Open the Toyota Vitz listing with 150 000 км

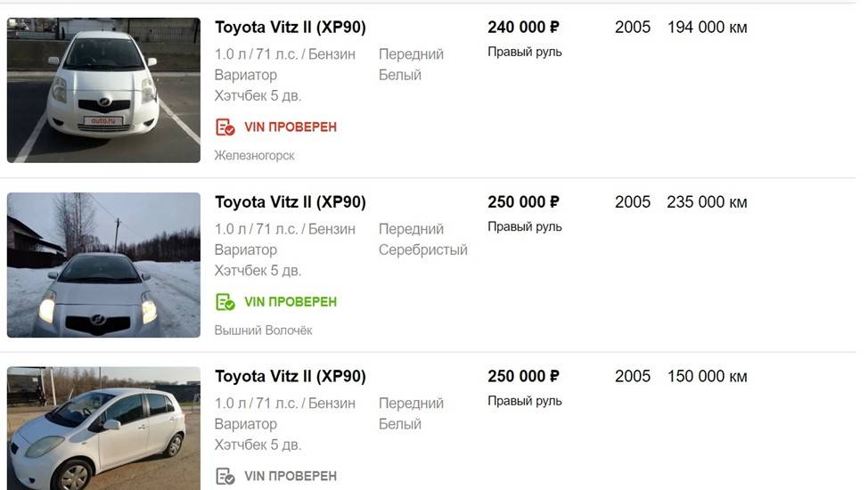coord(291,377)
